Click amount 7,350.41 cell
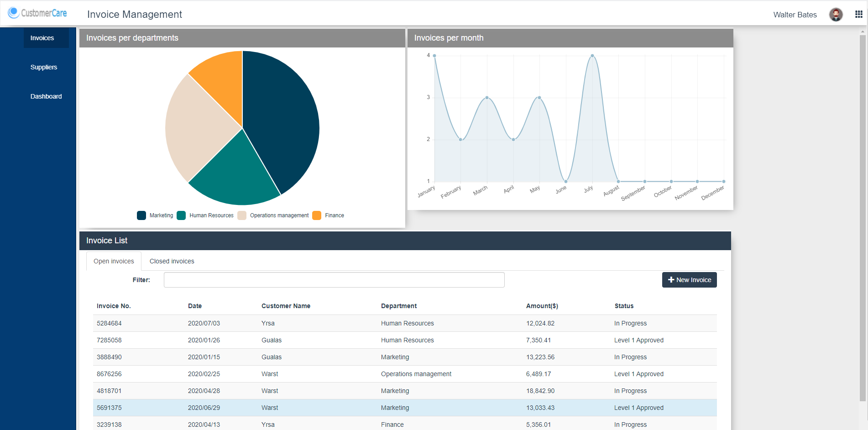The image size is (868, 430). [539, 340]
